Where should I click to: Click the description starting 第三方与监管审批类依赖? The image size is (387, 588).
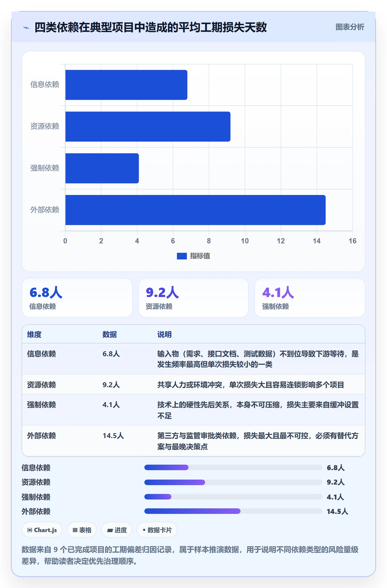pos(258,441)
